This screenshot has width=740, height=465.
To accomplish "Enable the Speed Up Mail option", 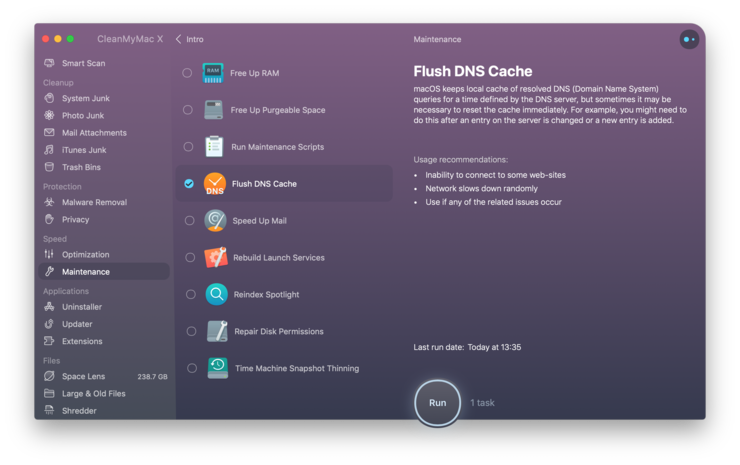I will click(189, 220).
